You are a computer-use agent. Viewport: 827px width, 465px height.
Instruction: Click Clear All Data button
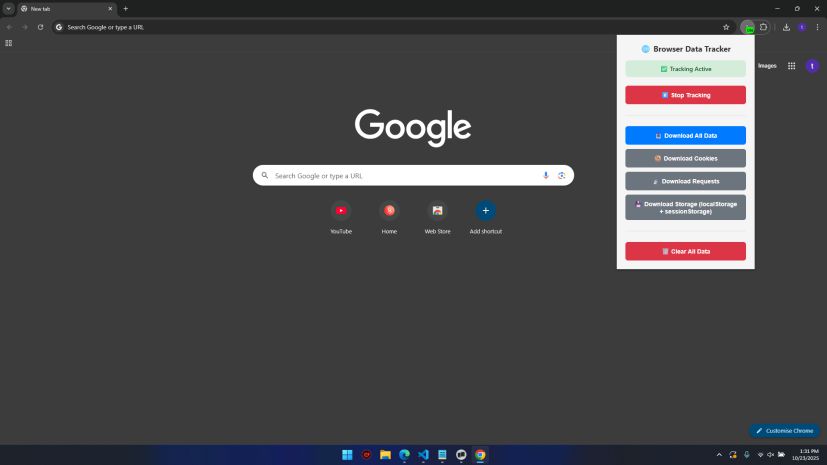pos(686,251)
